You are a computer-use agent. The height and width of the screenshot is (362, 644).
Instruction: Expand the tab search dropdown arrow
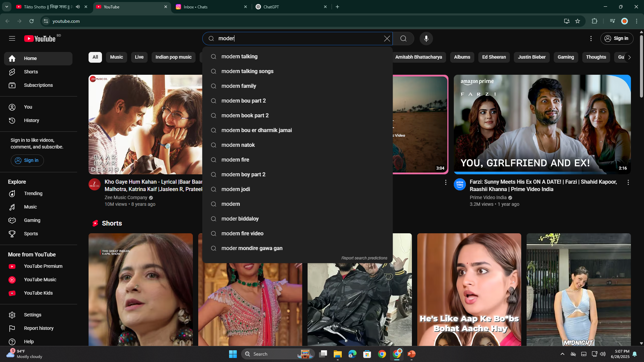(x=6, y=7)
